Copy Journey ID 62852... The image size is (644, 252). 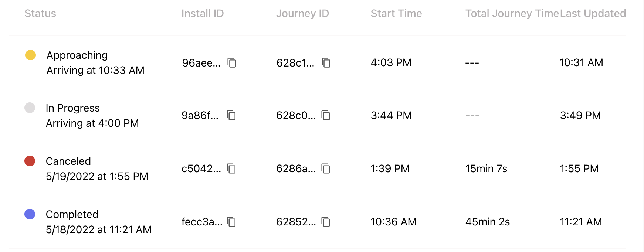(326, 222)
